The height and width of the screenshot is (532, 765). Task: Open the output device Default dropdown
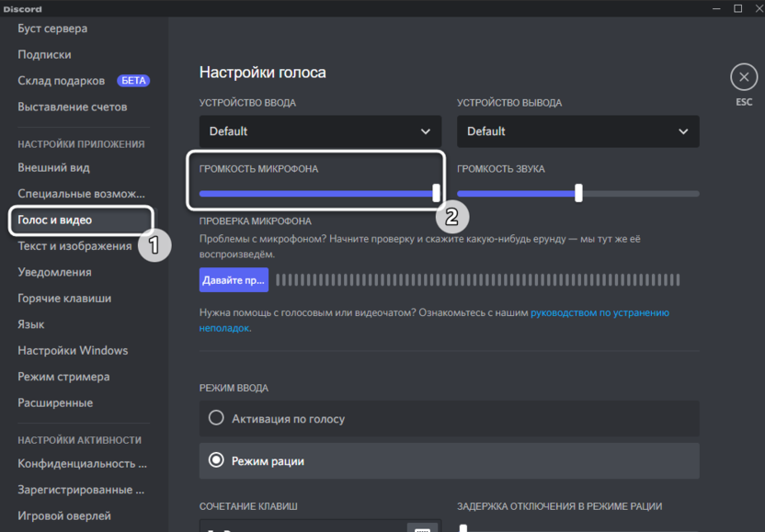[x=577, y=131]
